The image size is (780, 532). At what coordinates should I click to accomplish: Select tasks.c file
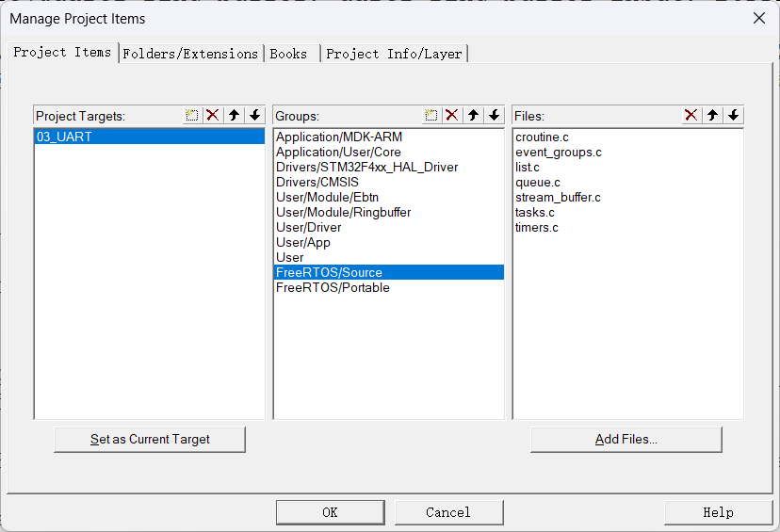click(627, 212)
